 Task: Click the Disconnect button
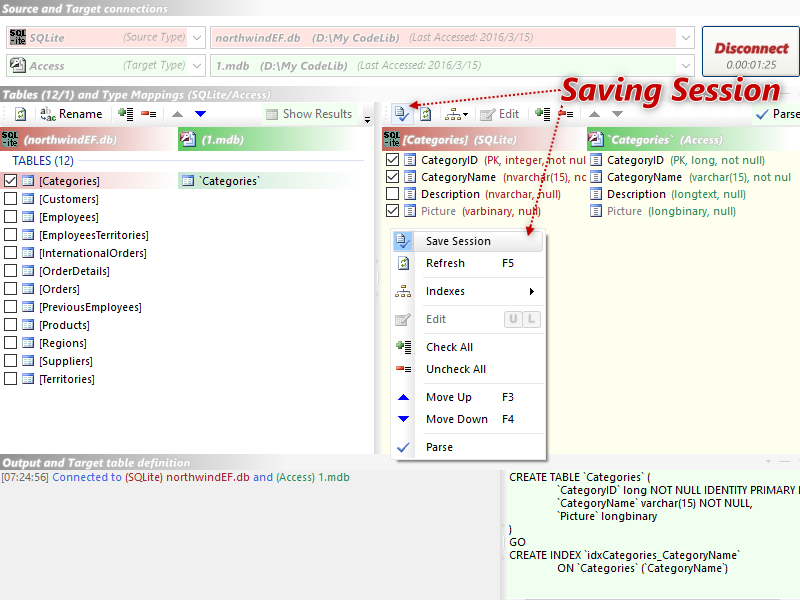point(751,52)
